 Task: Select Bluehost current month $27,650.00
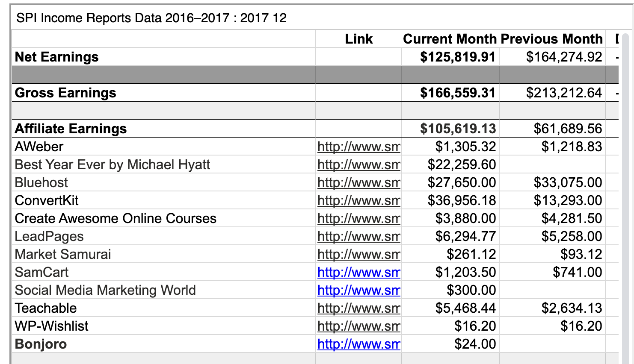click(462, 182)
